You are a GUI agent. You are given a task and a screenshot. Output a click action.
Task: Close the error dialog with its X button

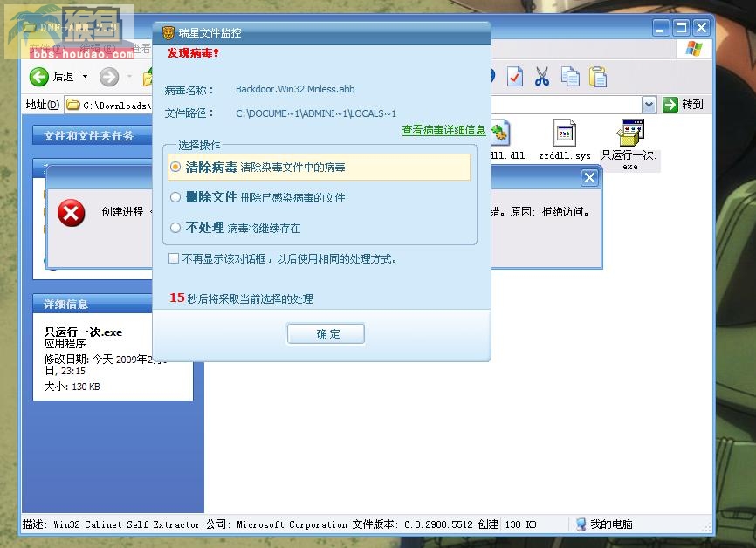pos(589,178)
